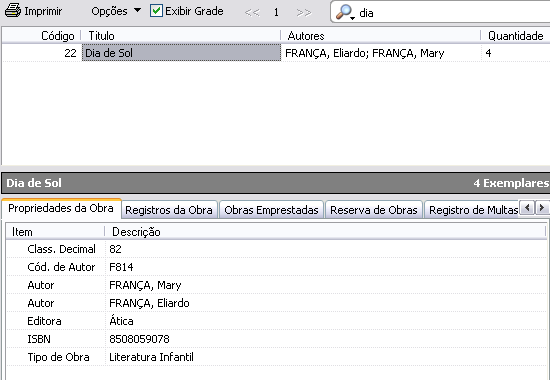Go to previous page with << button

252,13
